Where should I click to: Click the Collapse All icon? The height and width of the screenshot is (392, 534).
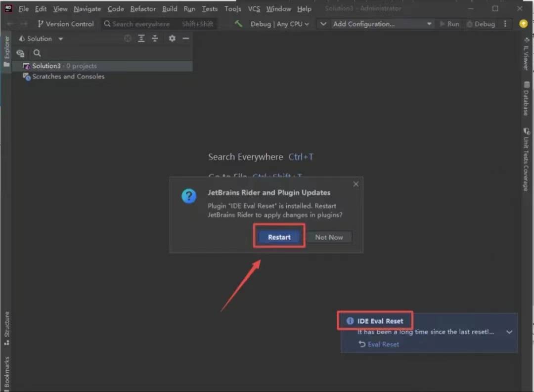point(155,39)
